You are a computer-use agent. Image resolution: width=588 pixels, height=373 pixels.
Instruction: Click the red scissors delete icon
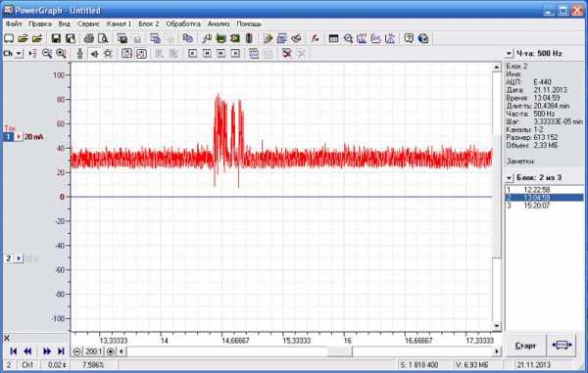(x=287, y=54)
